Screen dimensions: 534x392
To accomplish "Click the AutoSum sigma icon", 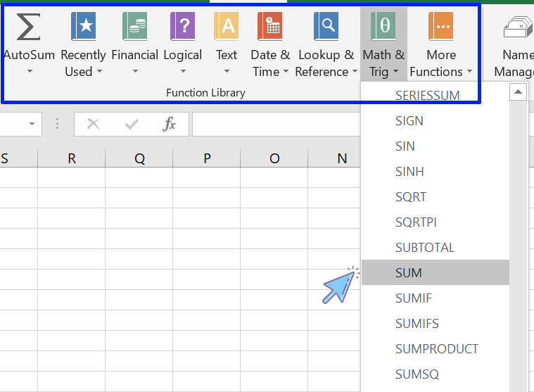I will (x=29, y=27).
